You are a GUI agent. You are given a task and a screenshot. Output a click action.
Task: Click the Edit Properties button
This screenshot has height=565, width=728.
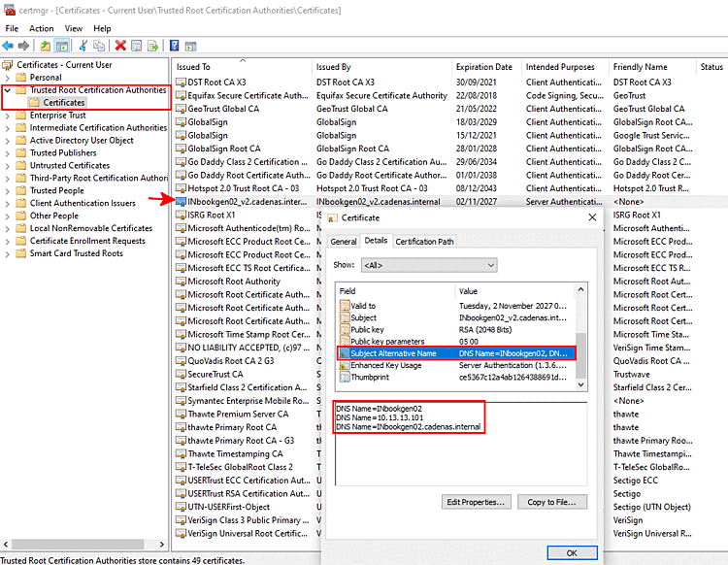(x=476, y=502)
